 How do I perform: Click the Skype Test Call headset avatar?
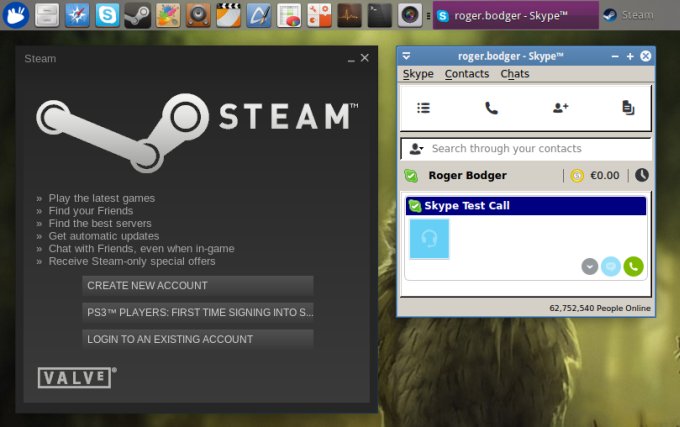click(429, 239)
